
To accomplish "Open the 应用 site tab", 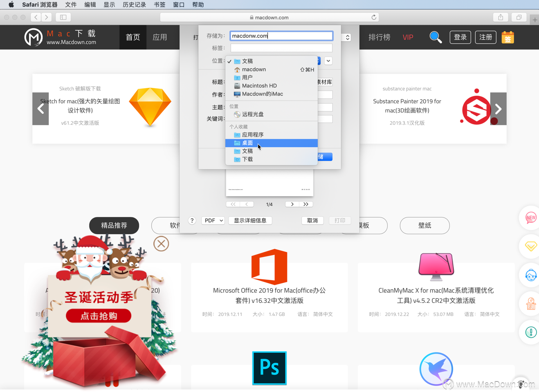I will click(160, 37).
